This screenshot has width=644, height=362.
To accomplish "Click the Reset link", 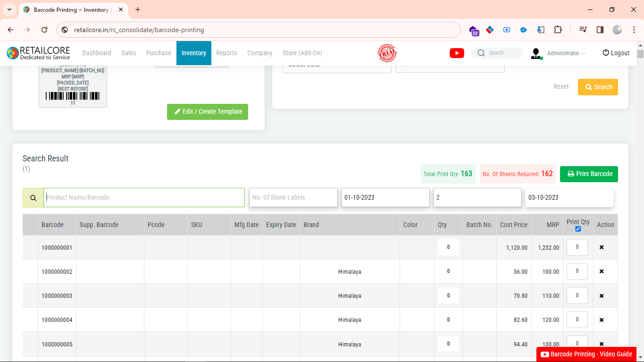I will [561, 86].
